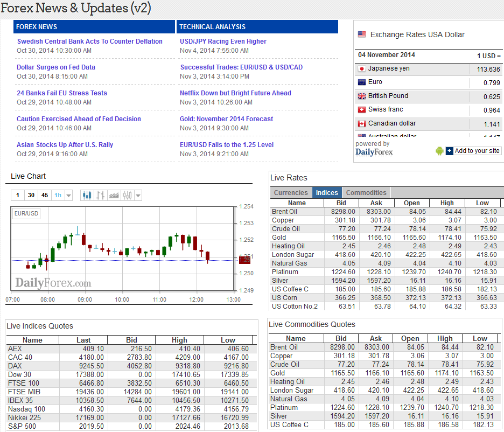Click the Android app icon
The height and width of the screenshot is (432, 504).
coord(439,151)
